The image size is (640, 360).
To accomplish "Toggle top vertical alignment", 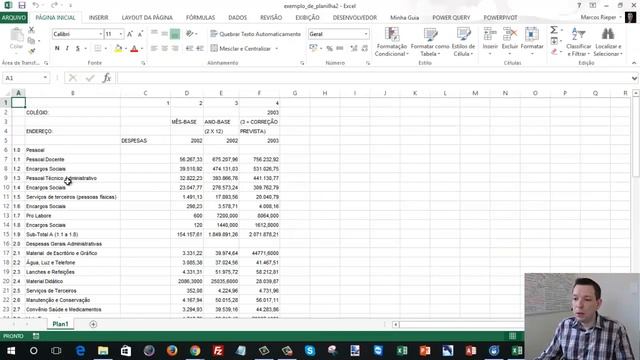I will 154,34.
